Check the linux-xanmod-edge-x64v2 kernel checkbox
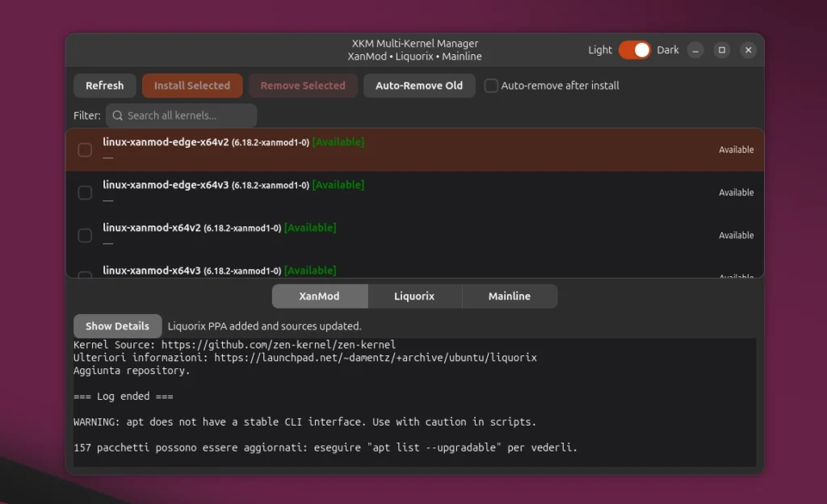The image size is (827, 504). (x=84, y=149)
